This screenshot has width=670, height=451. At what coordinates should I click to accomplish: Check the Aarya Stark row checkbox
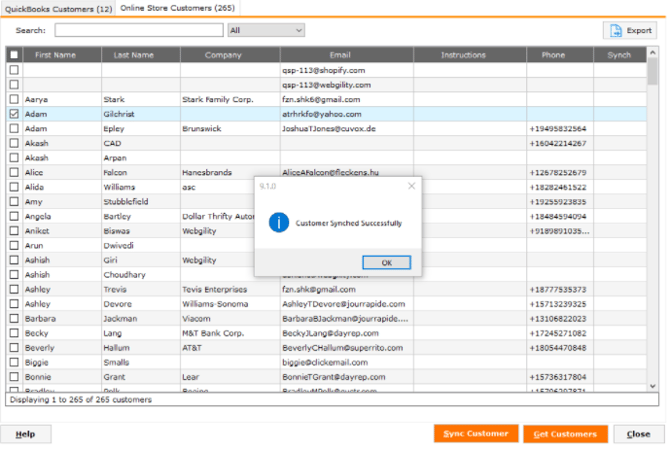[13, 100]
